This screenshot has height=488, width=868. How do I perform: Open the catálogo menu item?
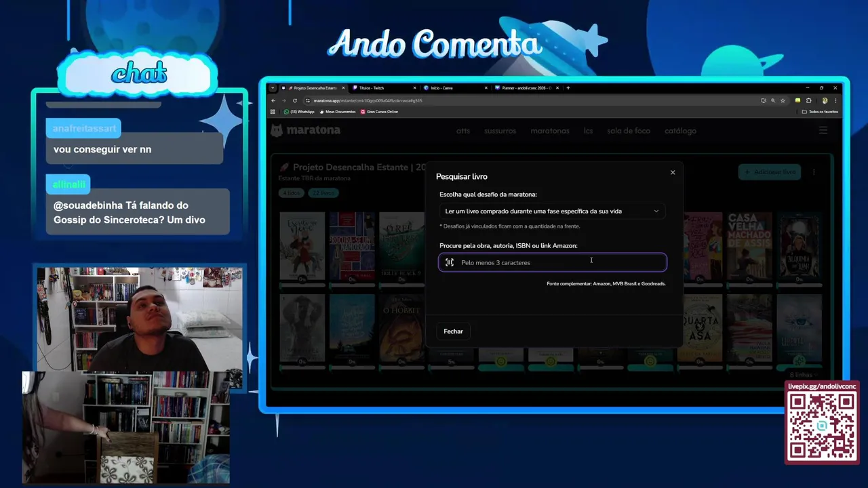(x=680, y=131)
